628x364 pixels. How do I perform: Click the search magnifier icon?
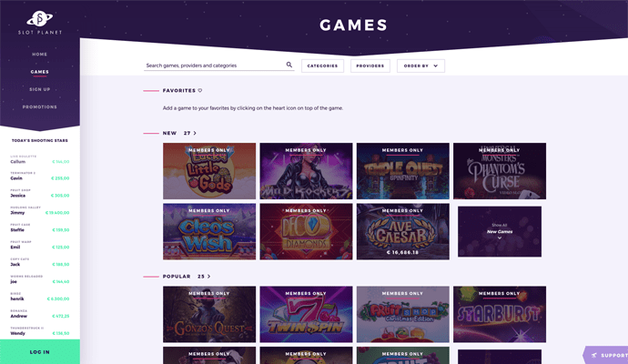click(289, 65)
